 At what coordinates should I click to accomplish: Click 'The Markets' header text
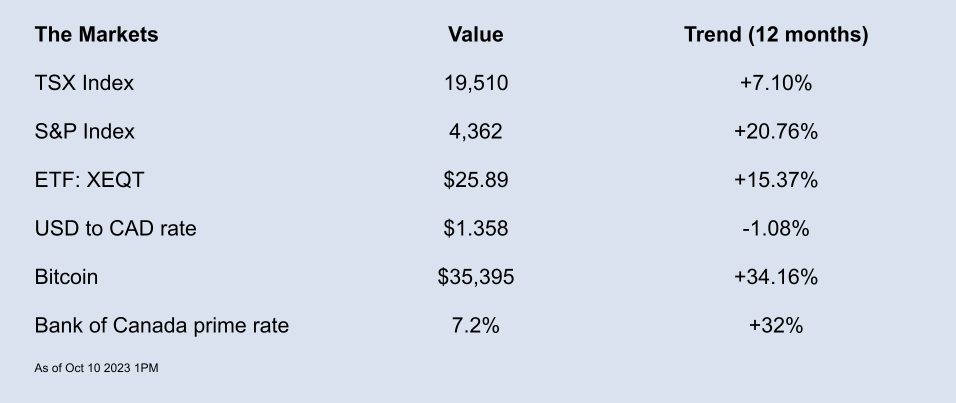96,34
